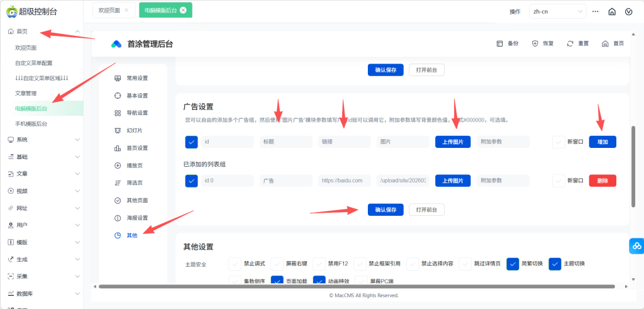Open 欢迎页面 sidebar item
644x309 pixels.
point(26,48)
